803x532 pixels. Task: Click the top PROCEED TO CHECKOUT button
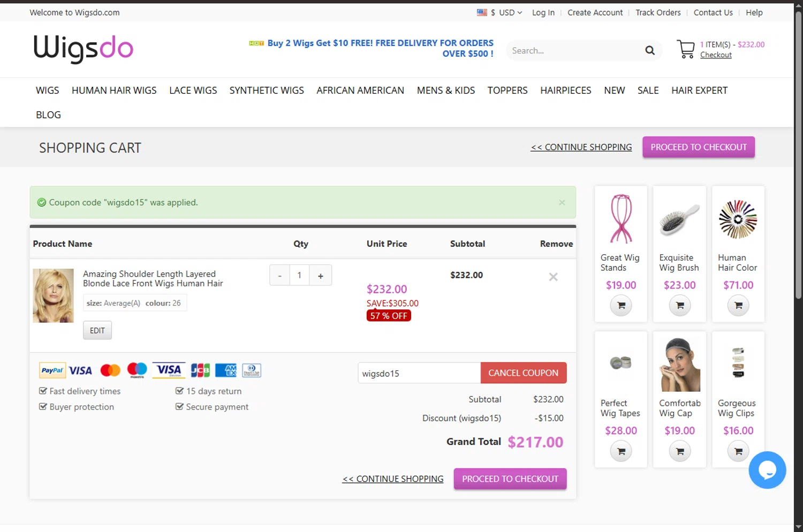[699, 147]
